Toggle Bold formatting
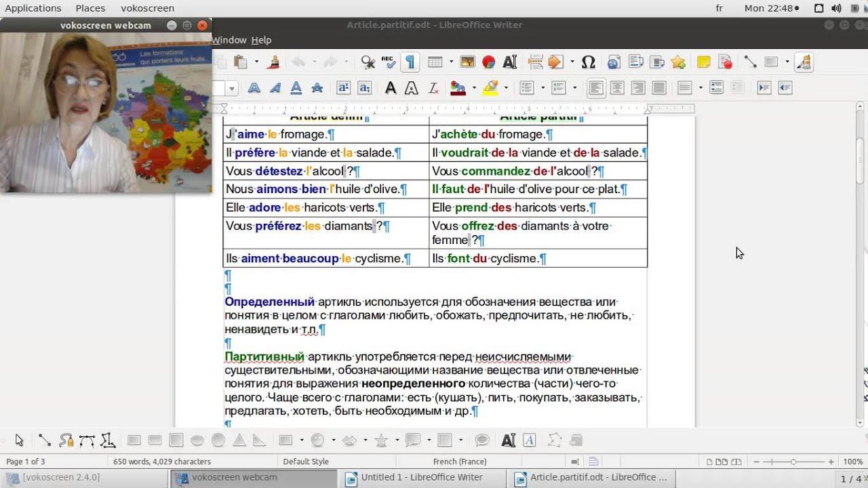 tap(254, 87)
